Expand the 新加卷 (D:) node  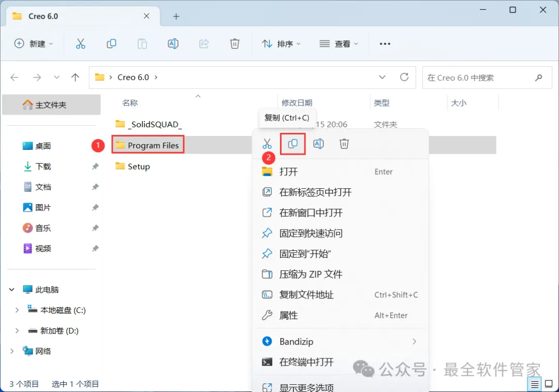[x=17, y=331]
